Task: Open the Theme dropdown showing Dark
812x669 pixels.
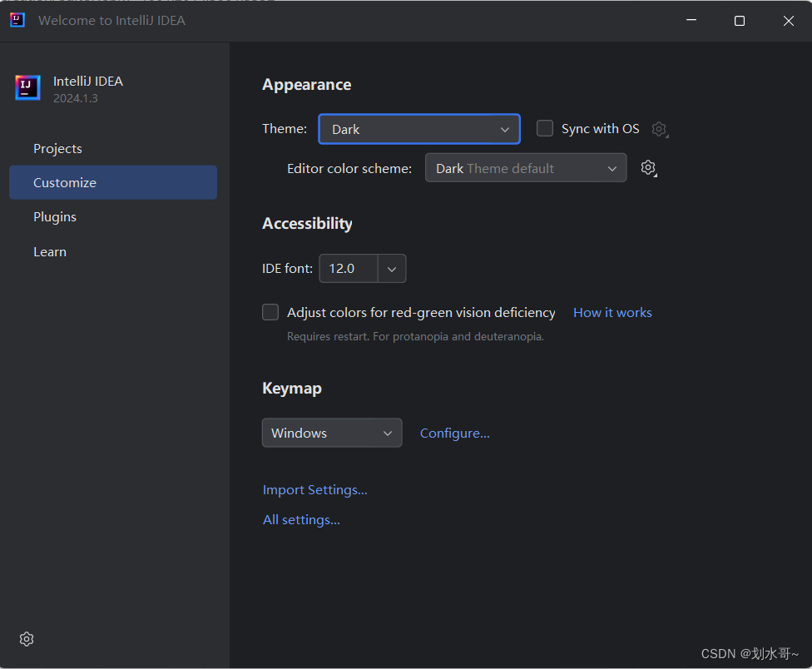Action: pyautogui.click(x=419, y=129)
